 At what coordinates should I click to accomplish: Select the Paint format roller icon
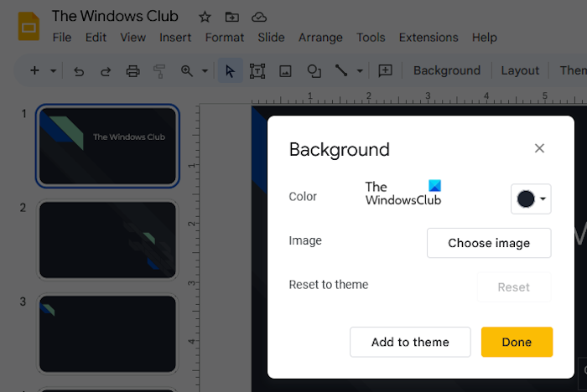159,70
